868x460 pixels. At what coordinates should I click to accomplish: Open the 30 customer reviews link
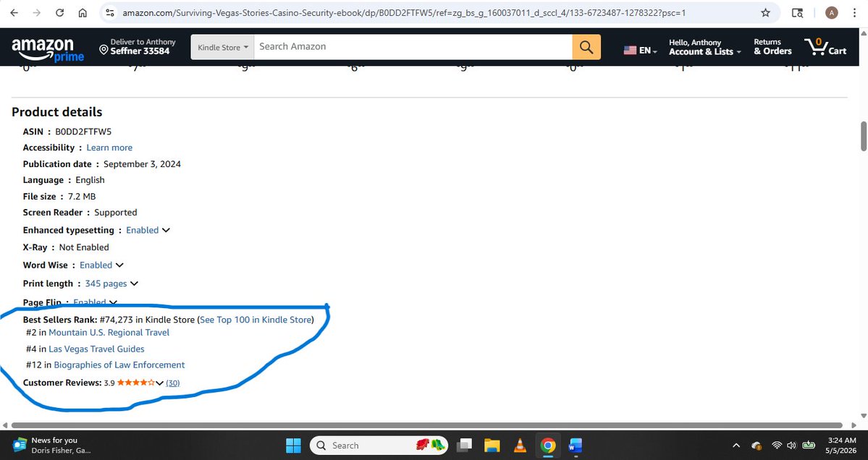(x=173, y=383)
